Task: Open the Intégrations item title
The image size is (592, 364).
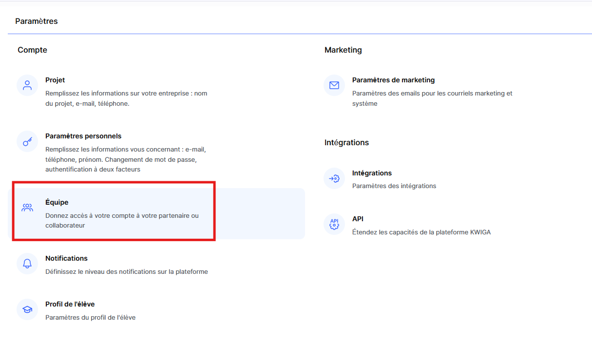Action: click(372, 173)
